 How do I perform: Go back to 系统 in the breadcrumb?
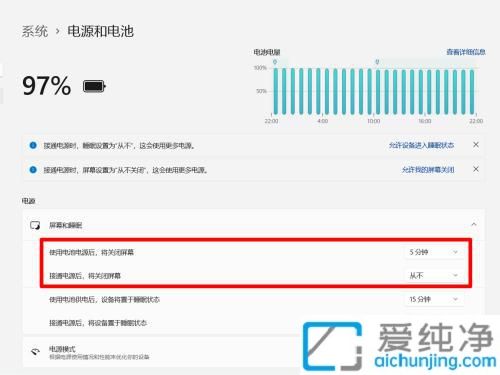click(35, 32)
